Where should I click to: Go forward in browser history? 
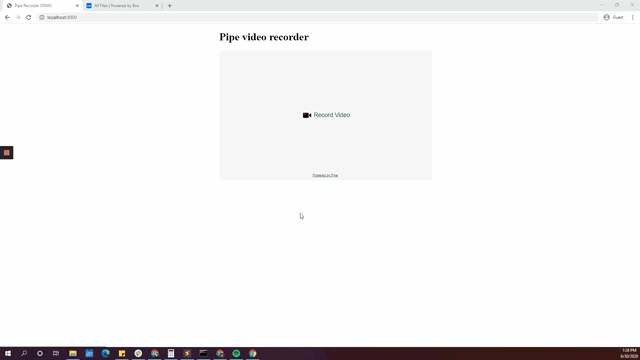point(18,17)
